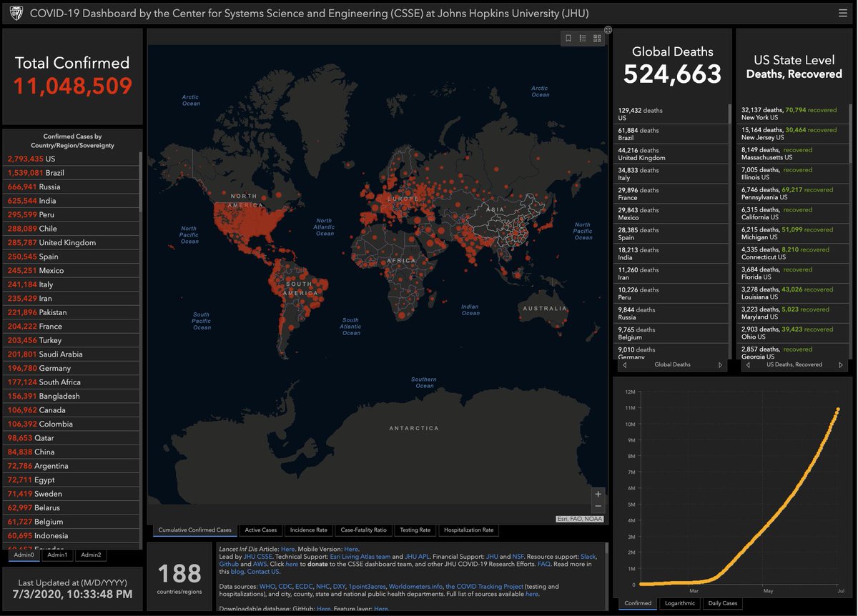This screenshot has width=858, height=616.
Task: Open the Worldometers.info link
Action: [x=415, y=587]
